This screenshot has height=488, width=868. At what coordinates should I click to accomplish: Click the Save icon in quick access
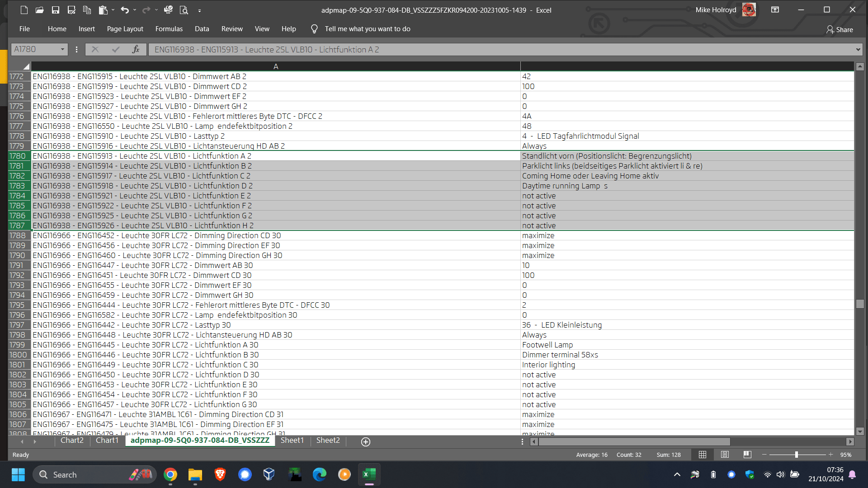click(x=56, y=10)
